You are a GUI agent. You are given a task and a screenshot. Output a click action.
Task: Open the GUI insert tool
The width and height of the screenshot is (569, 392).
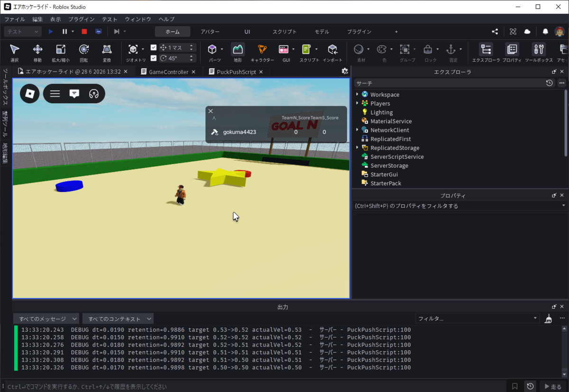[284, 49]
